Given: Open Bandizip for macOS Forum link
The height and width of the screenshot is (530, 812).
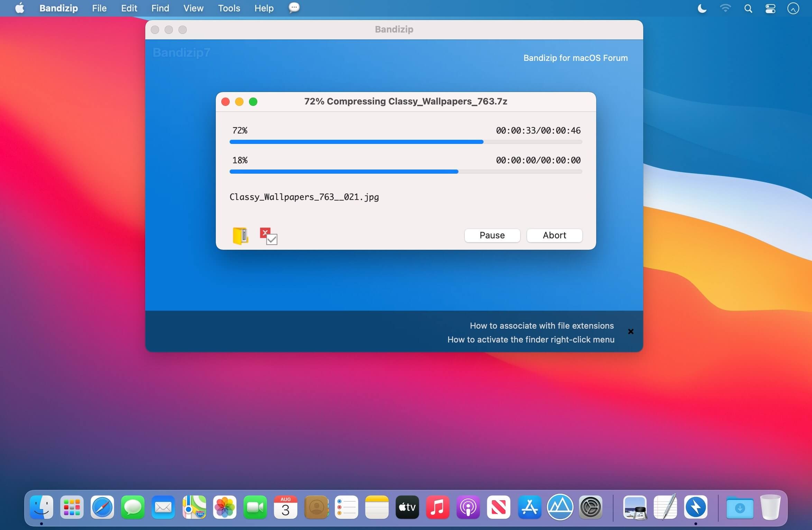Looking at the screenshot, I should click(x=575, y=58).
